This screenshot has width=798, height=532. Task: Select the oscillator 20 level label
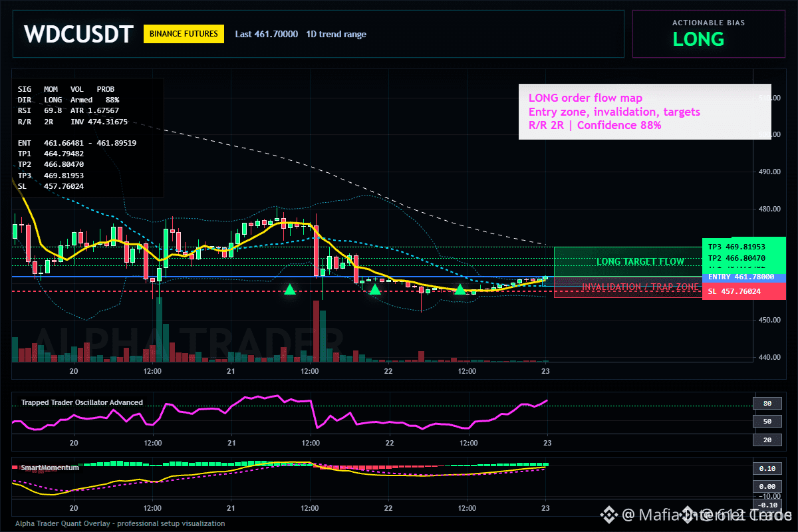(767, 440)
